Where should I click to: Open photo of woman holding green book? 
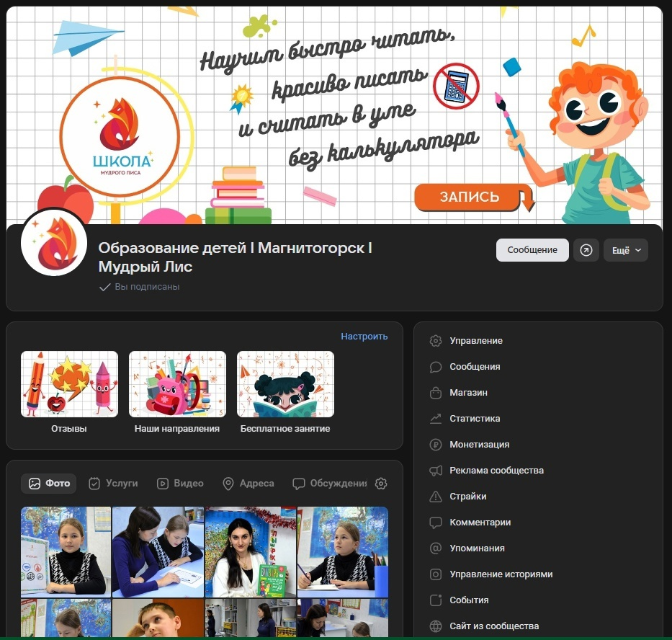tap(250, 551)
